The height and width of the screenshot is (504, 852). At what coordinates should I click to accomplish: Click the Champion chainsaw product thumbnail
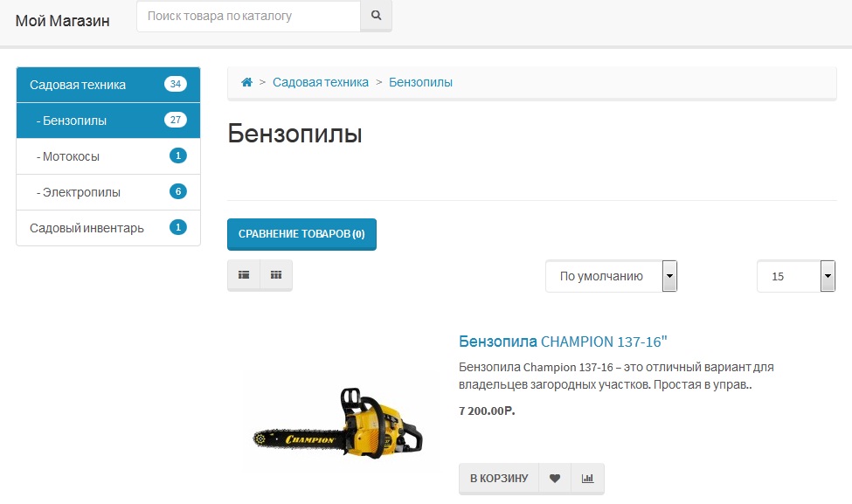[x=337, y=423]
